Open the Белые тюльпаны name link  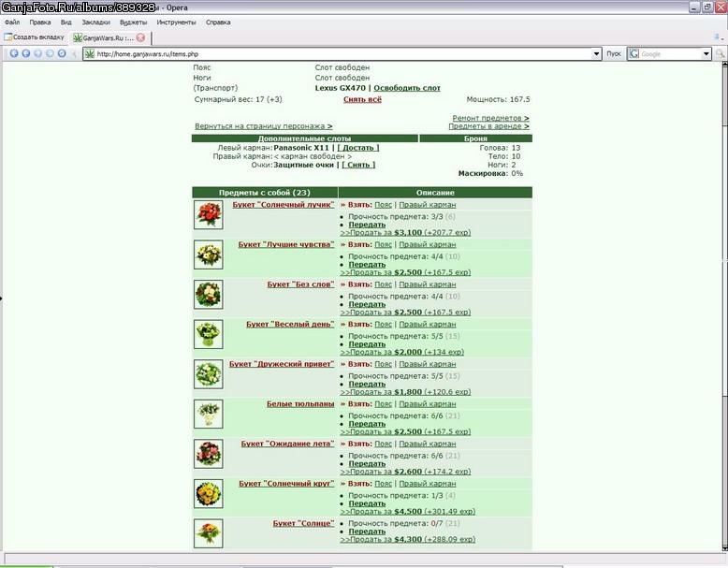click(x=300, y=404)
